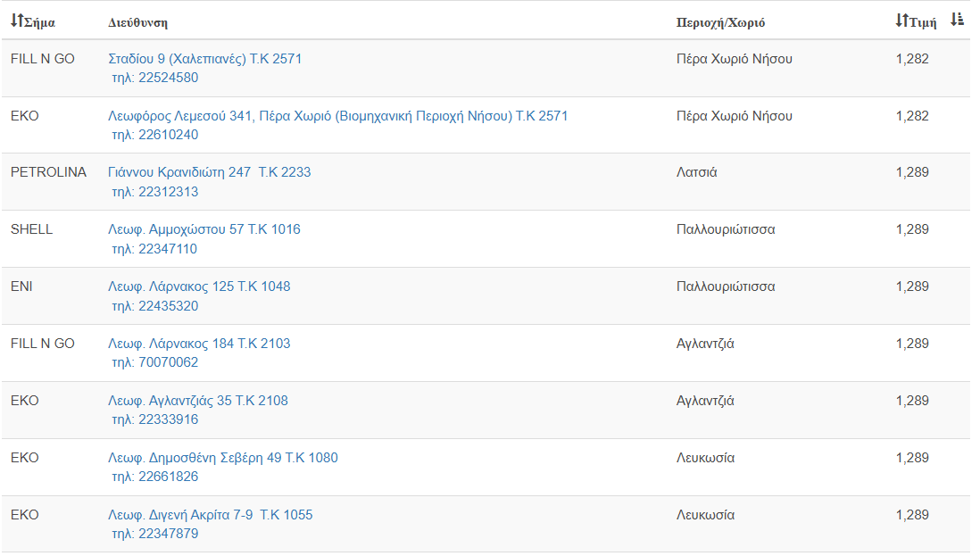Open address Λεωφ. Αγλαντζιάς 35 Τ.Κ 2108
980x556 pixels.
click(x=198, y=401)
